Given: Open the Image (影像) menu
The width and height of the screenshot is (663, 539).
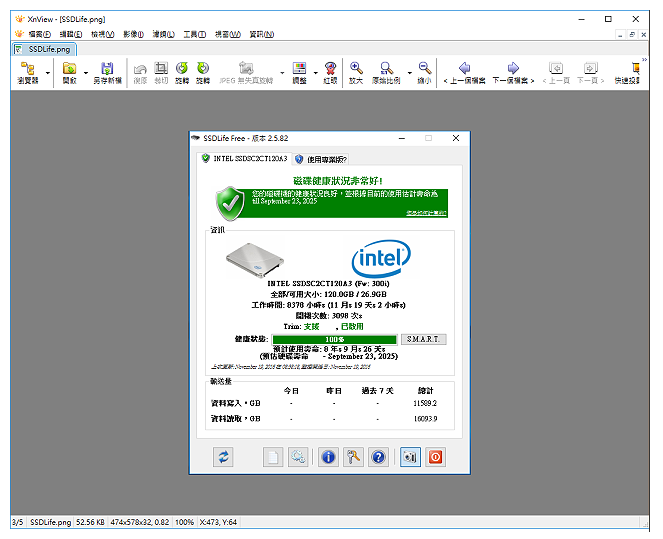Looking at the screenshot, I should pos(133,34).
